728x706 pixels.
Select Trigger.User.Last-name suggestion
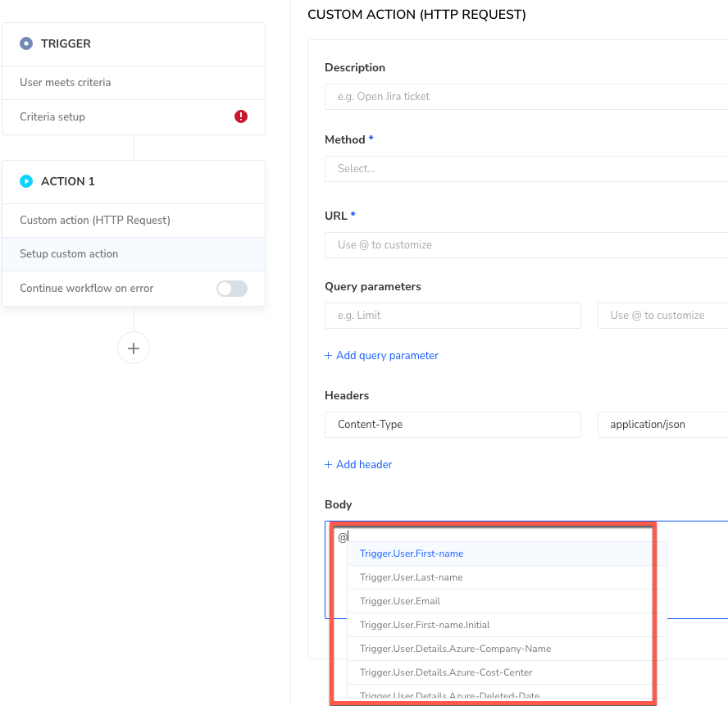pos(507,577)
